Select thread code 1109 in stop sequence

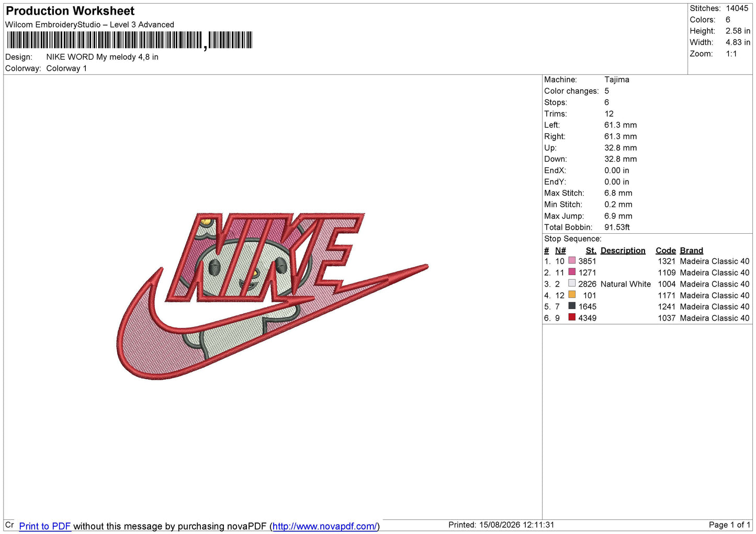(667, 272)
